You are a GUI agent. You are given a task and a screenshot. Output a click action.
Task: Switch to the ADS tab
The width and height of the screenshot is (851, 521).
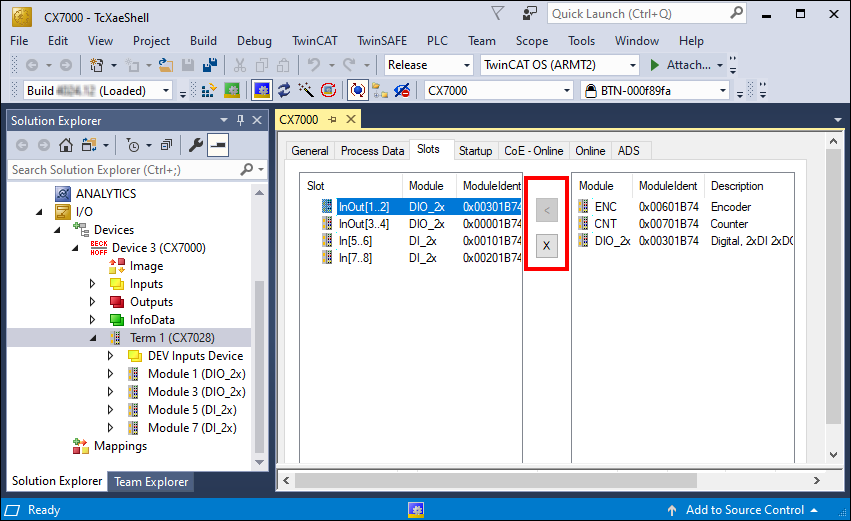tap(628, 151)
